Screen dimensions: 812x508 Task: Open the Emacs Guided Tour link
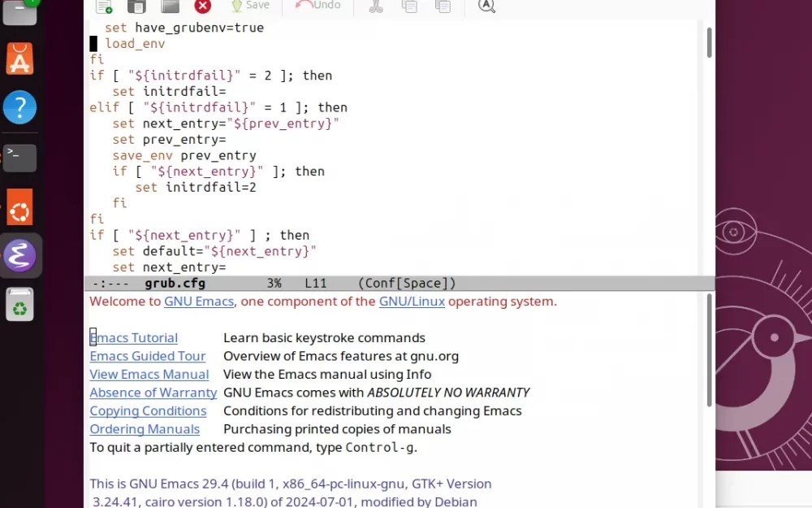[x=148, y=356]
